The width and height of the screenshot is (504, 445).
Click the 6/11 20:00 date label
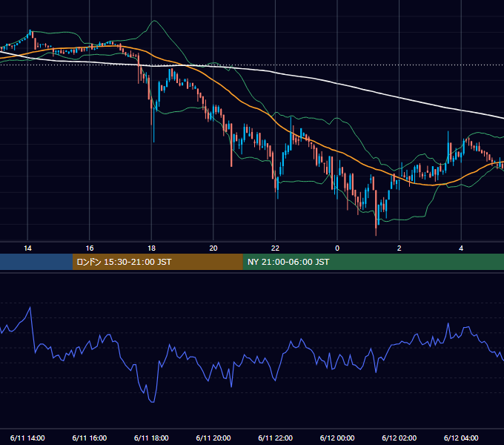(213, 438)
